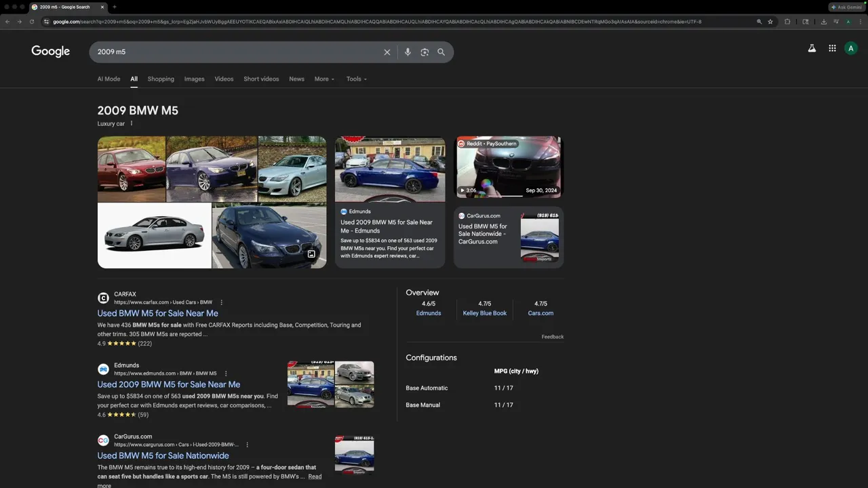
Task: Select the News tab
Action: (x=296, y=79)
